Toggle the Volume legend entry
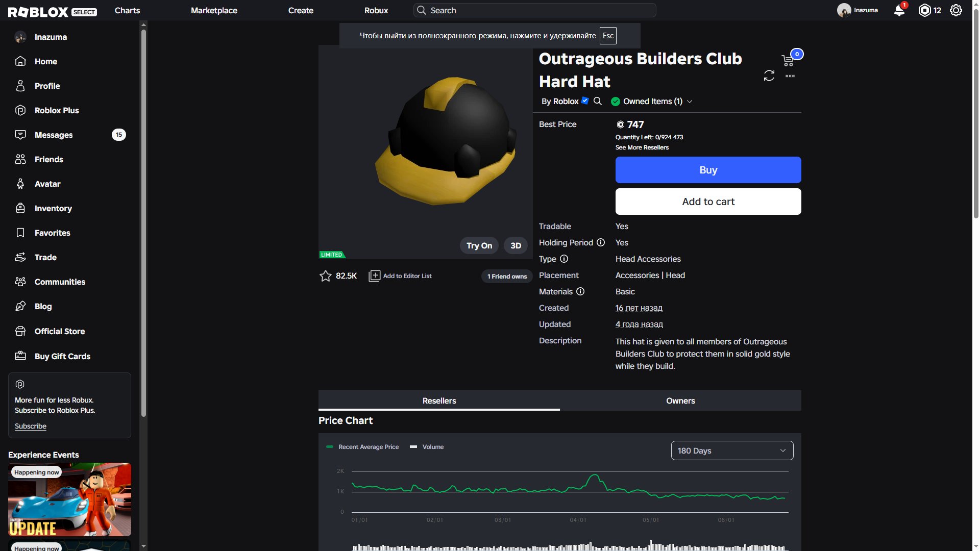 [x=427, y=447]
